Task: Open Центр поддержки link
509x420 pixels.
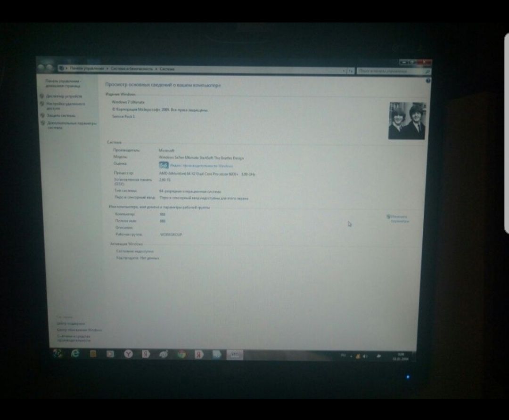Action: [x=71, y=323]
